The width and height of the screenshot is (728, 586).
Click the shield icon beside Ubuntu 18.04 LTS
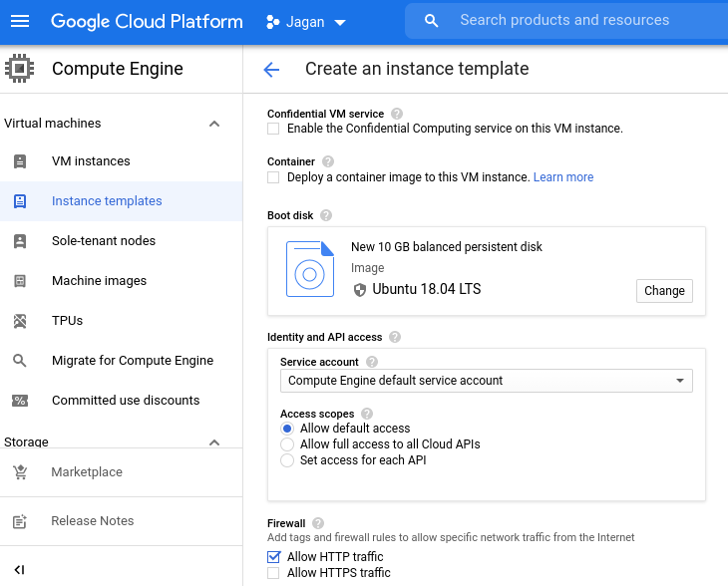point(360,290)
